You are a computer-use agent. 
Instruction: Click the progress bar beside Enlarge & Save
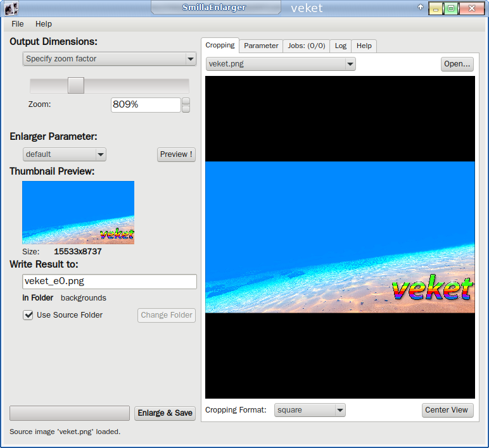(70, 413)
